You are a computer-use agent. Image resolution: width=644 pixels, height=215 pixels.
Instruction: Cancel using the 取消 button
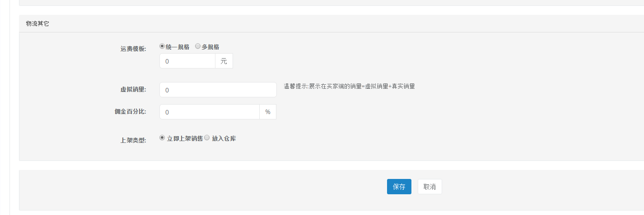point(430,187)
